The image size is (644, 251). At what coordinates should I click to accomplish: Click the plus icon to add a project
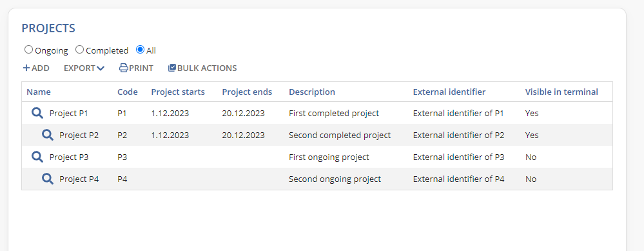coord(26,68)
